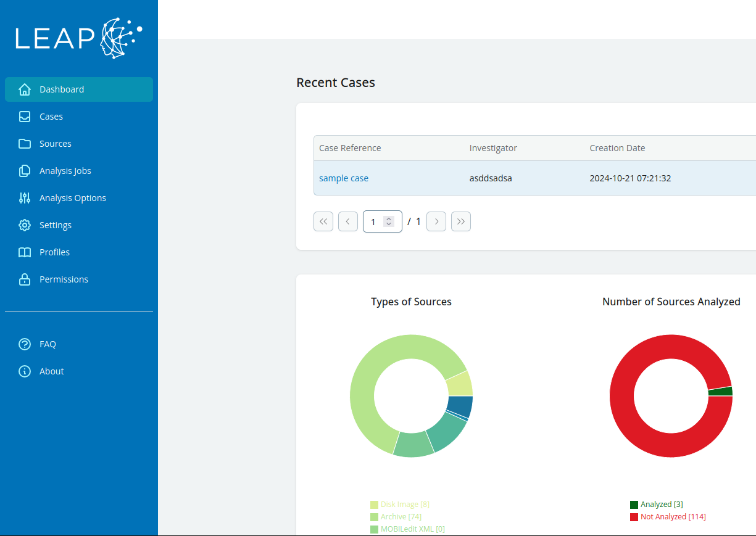Click the next page chevron button
The height and width of the screenshot is (536, 756).
pos(436,221)
